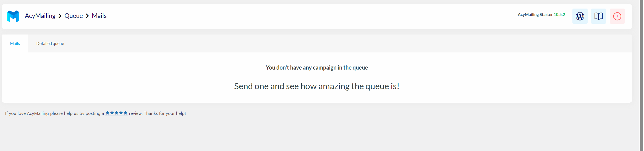The height and width of the screenshot is (151, 644).
Task: Click the chevron between AcyMailing and Queue
Action: click(x=60, y=16)
